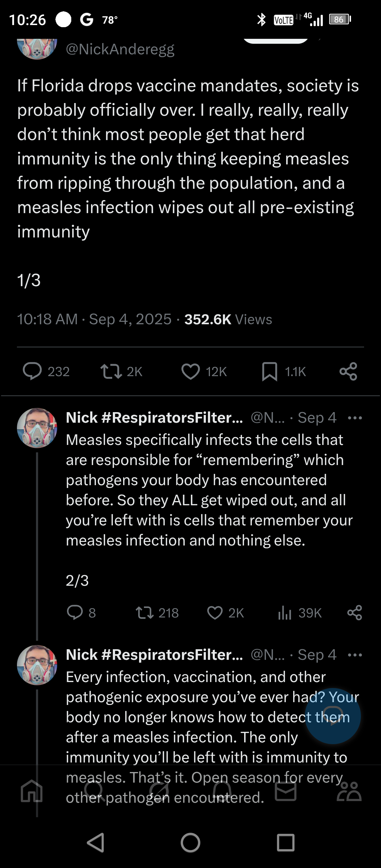
Task: Reply to the 2/3 tweet with 8 replies
Action: tap(75, 613)
